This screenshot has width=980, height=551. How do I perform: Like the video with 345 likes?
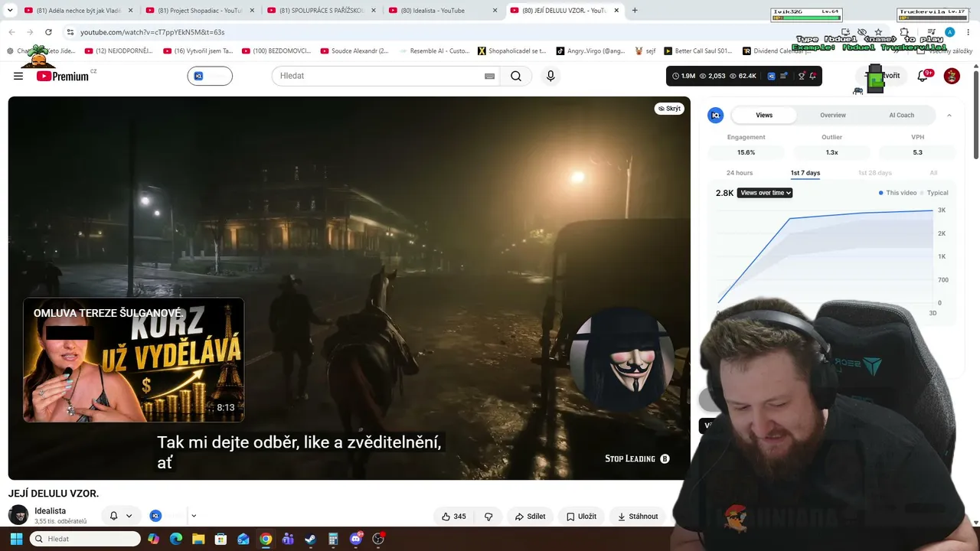454,517
